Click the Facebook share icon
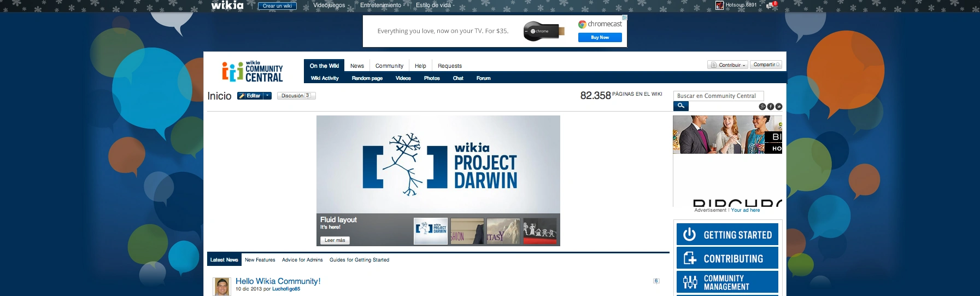Screen dimensions: 980x296 770,107
